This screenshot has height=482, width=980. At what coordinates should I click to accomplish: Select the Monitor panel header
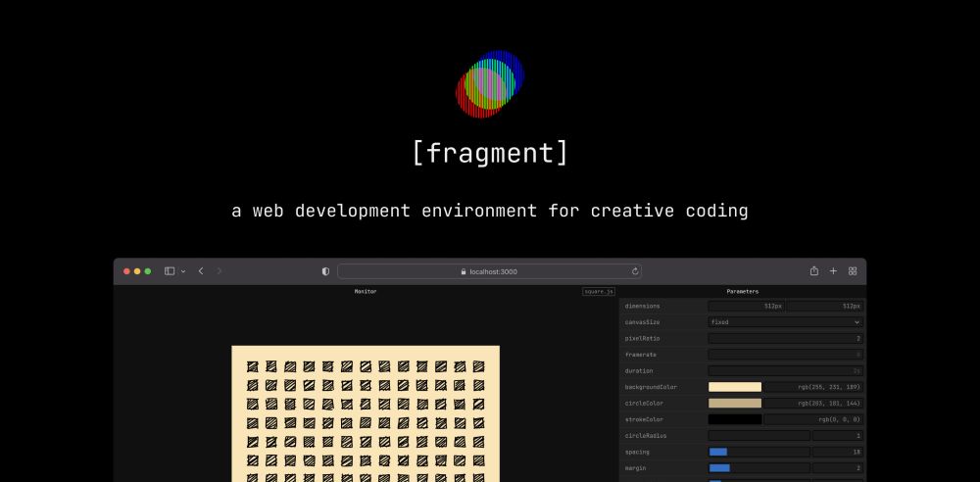point(366,291)
